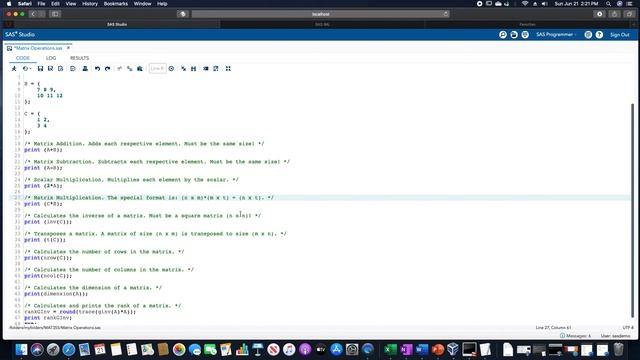Click the editor vertical scrollbar
The width and height of the screenshot is (640, 360).
[x=632, y=210]
